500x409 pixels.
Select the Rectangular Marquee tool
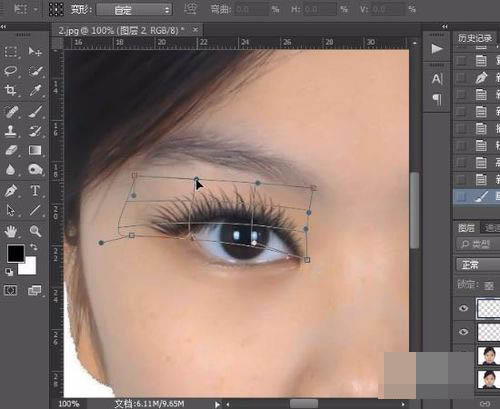click(11, 52)
